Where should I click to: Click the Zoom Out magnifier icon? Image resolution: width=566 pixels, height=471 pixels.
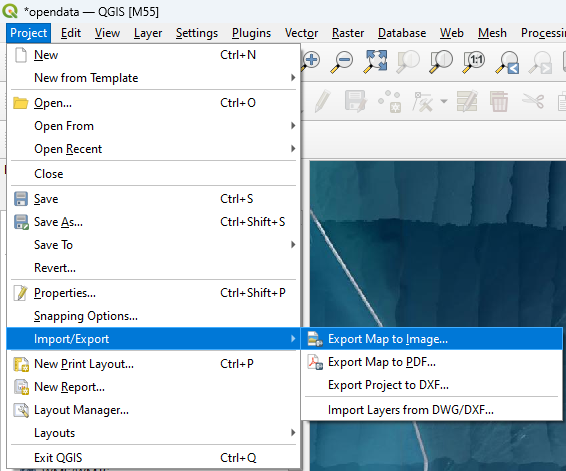coord(342,62)
